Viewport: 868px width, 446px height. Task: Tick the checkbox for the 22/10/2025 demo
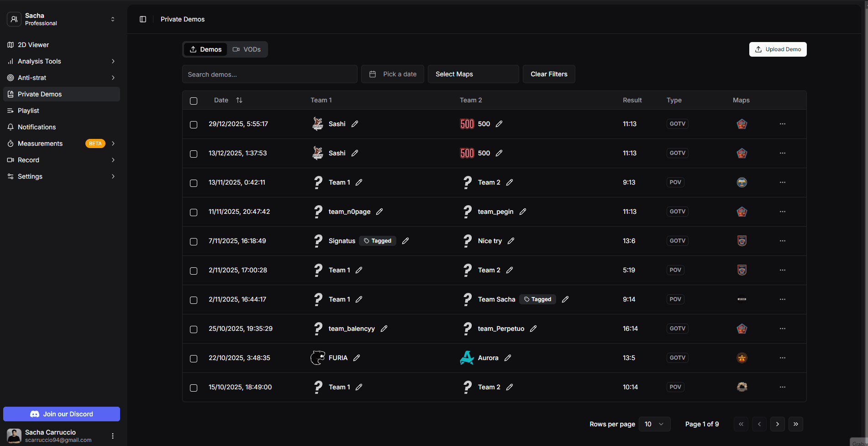pos(194,358)
